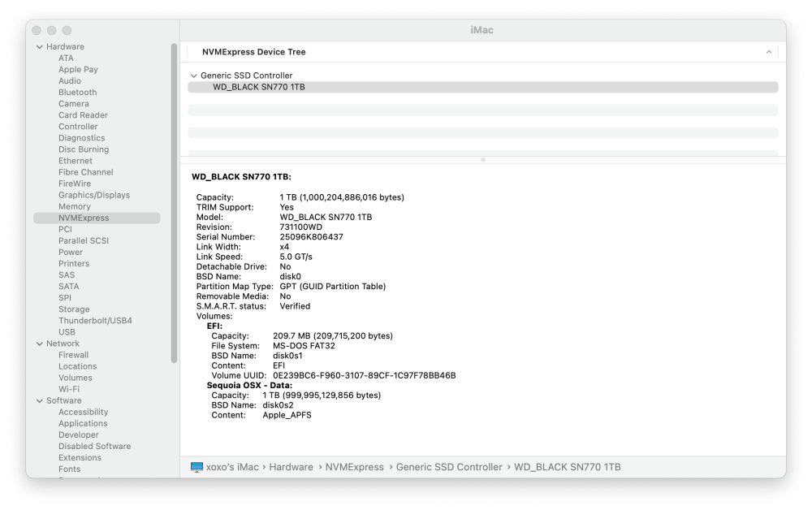Select Fibre Channel in the sidebar
The height and width of the screenshot is (510, 812).
tap(85, 172)
